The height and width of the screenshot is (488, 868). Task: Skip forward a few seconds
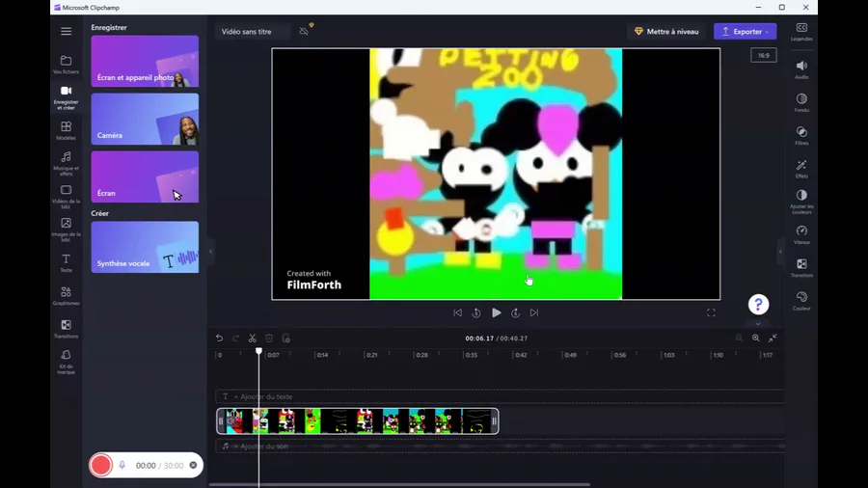(x=515, y=312)
